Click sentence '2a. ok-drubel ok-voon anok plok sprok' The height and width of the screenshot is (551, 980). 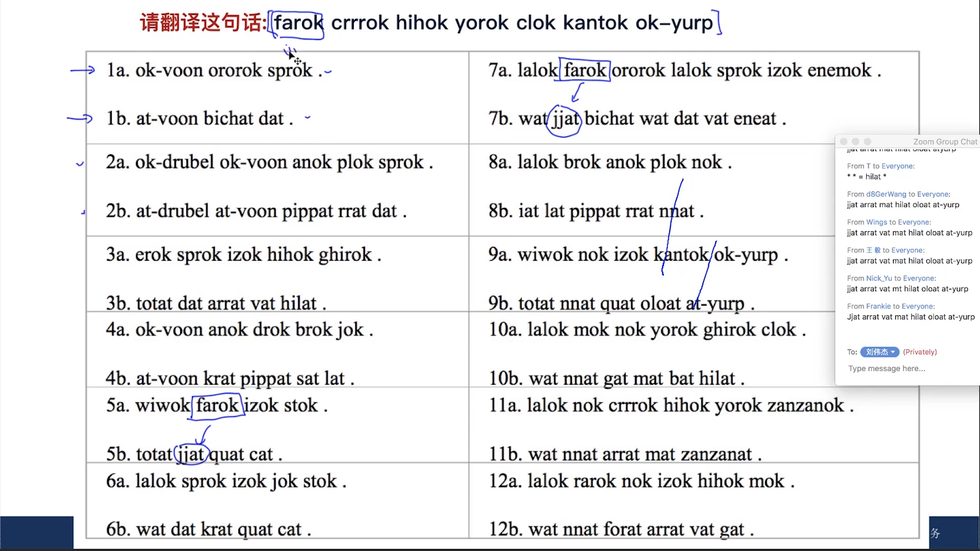tap(269, 162)
